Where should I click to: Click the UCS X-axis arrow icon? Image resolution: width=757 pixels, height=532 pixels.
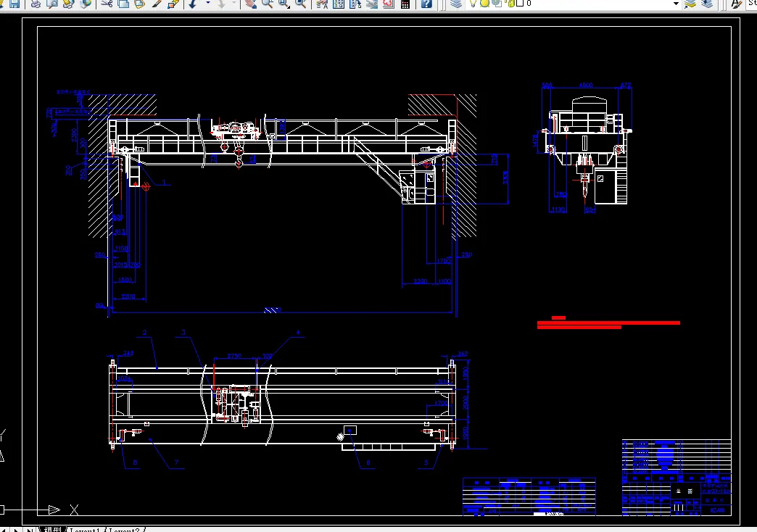tap(54, 510)
